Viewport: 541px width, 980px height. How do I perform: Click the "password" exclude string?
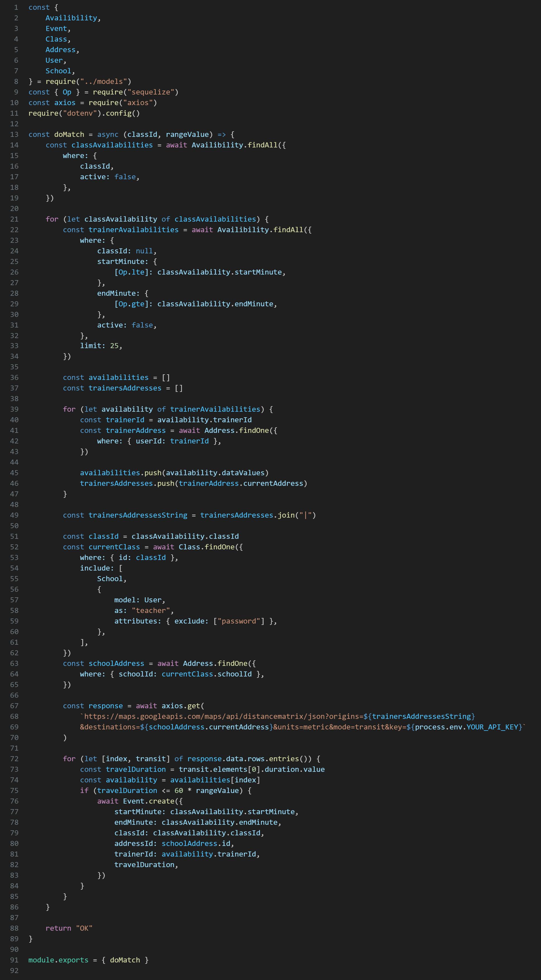coord(239,621)
